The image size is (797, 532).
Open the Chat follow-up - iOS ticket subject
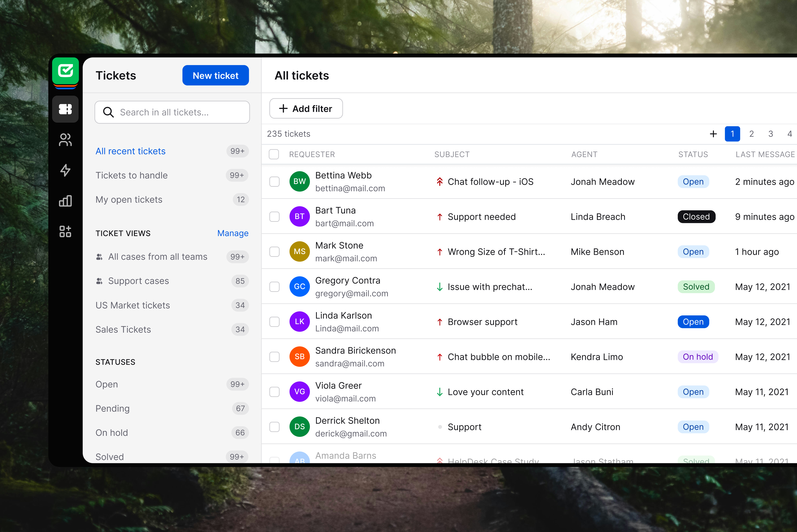pos(491,182)
